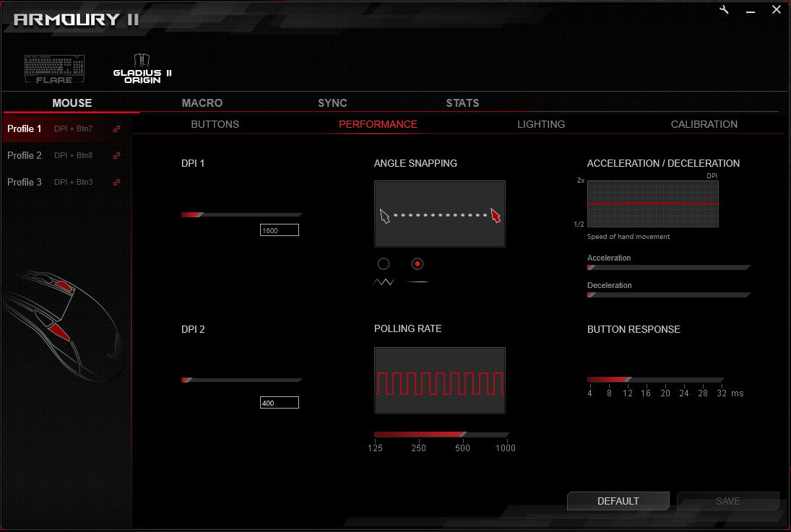Screen dimensions: 791x532
Task: Select the straight-line angle snapping radio option
Action: [x=418, y=263]
